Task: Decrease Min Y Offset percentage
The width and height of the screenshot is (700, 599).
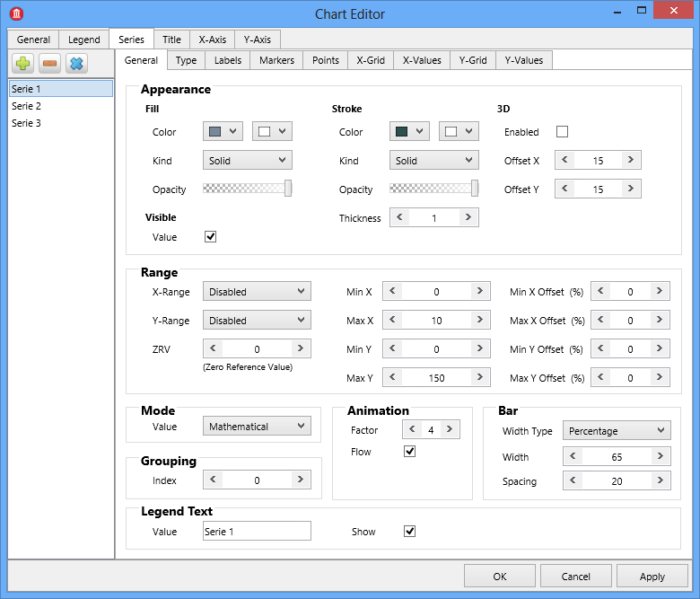Action: click(x=601, y=348)
